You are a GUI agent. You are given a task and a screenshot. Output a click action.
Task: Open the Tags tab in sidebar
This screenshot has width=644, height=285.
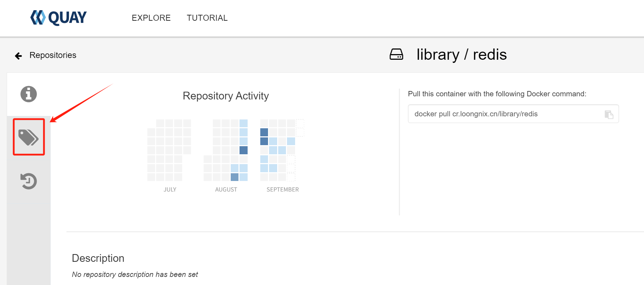[28, 137]
